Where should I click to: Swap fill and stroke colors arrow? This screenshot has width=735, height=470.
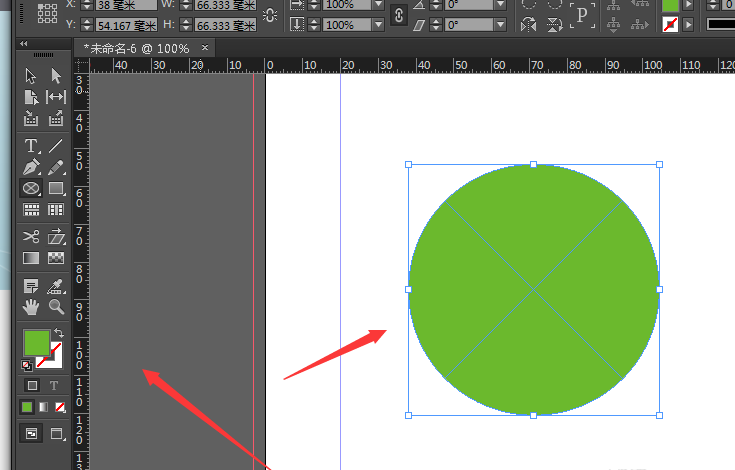(58, 333)
